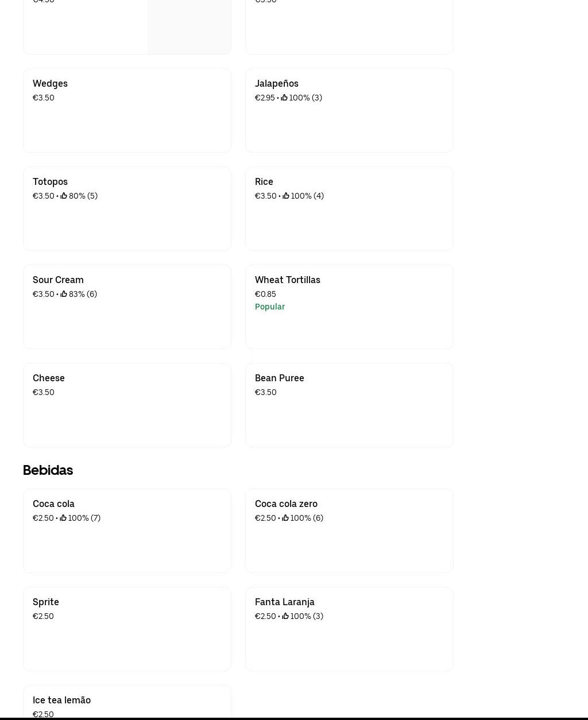Click the Totopos item name
Image resolution: width=588 pixels, height=720 pixels.
[x=50, y=181]
